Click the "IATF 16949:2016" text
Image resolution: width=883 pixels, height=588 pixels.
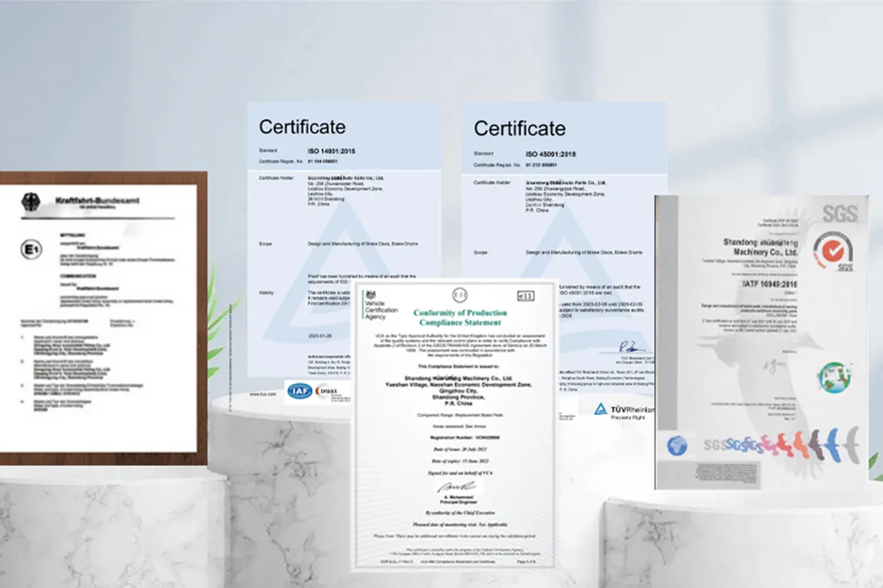pos(769,284)
